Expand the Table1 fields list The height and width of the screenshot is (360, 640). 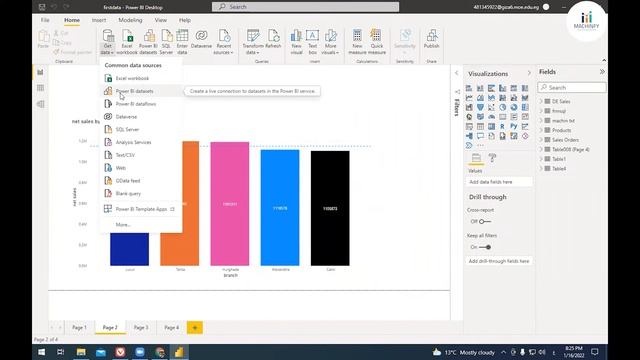541,159
